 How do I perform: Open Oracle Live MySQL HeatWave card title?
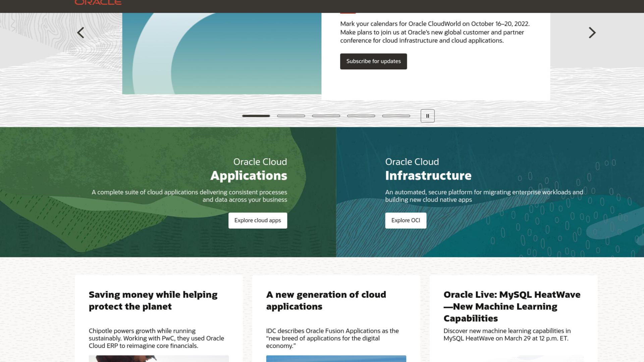[x=512, y=306]
